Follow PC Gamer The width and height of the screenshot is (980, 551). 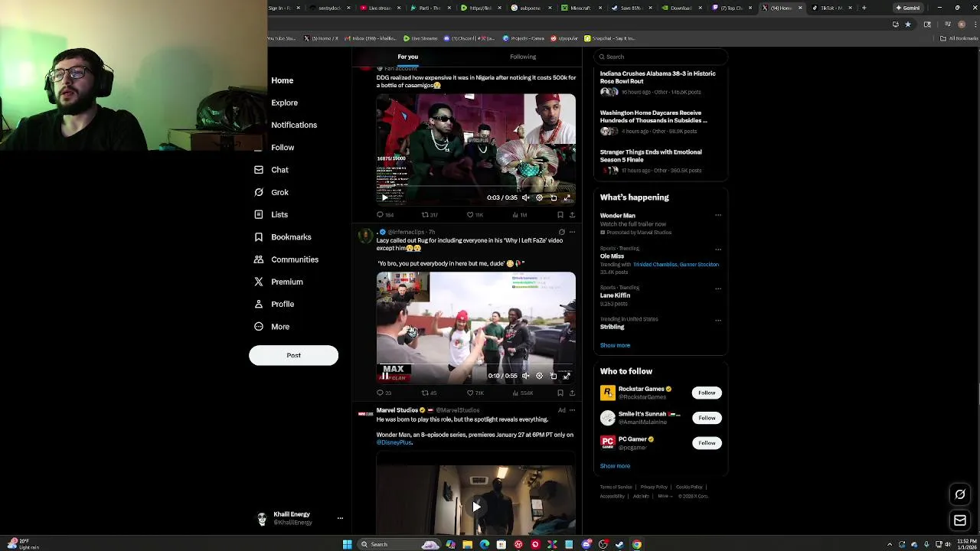[x=707, y=443]
